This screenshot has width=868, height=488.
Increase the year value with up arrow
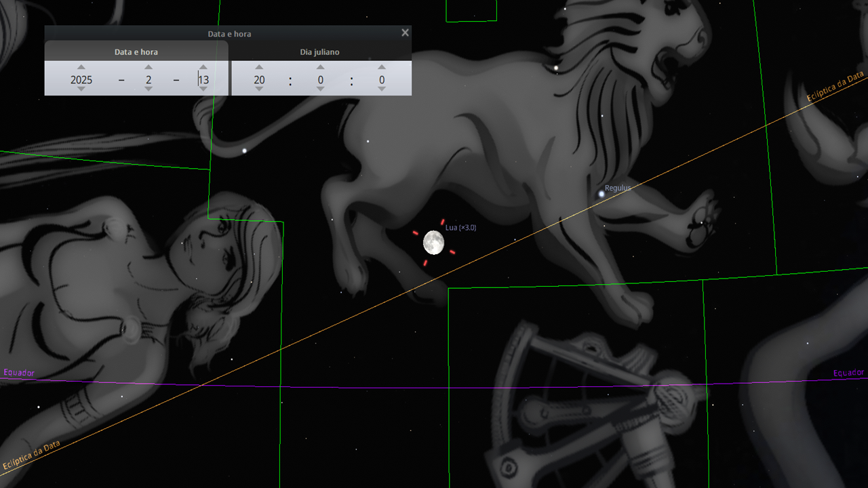click(x=81, y=67)
